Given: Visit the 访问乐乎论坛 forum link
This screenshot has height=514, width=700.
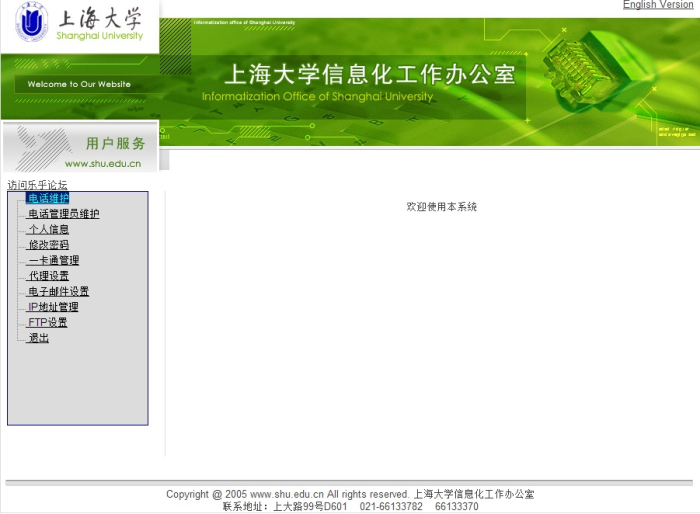Looking at the screenshot, I should [x=37, y=184].
